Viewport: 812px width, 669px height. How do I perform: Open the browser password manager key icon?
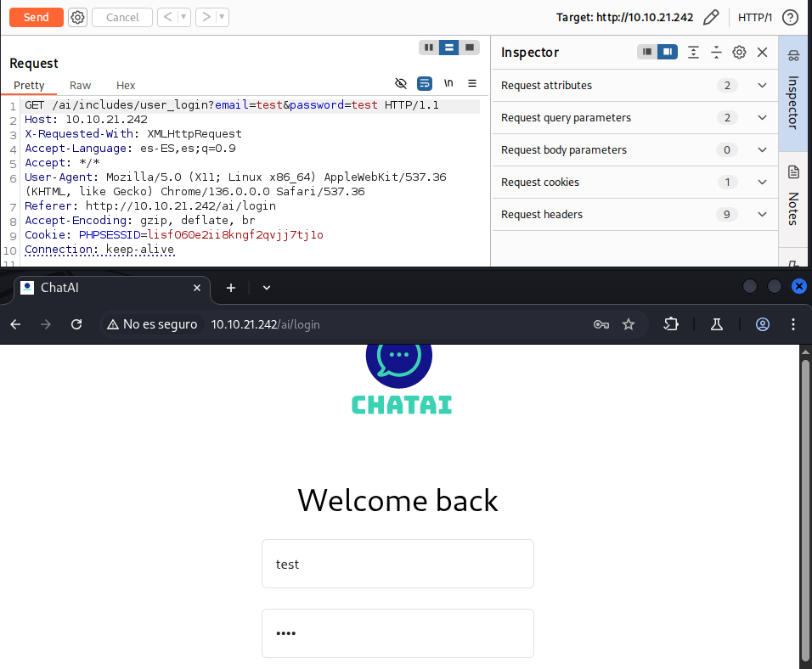(601, 324)
